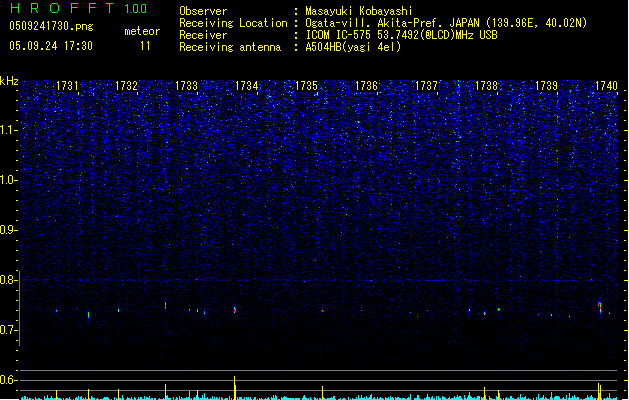
Task: Click the 'Receiving antenna' field label
Action: (x=230, y=47)
